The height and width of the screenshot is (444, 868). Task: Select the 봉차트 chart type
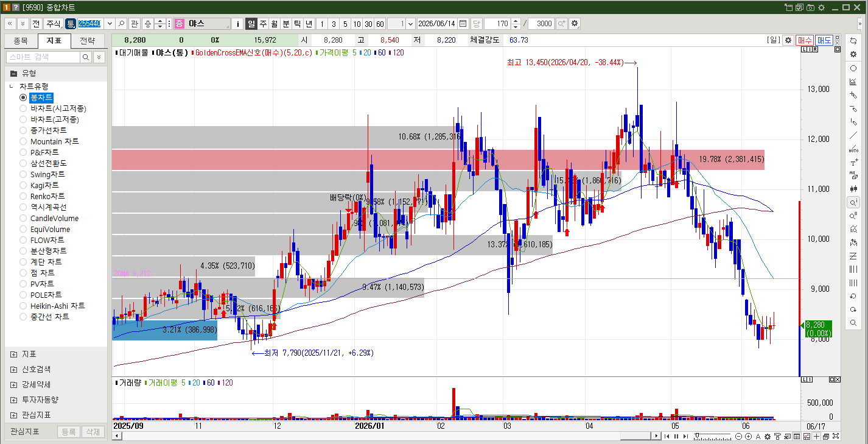[x=37, y=97]
